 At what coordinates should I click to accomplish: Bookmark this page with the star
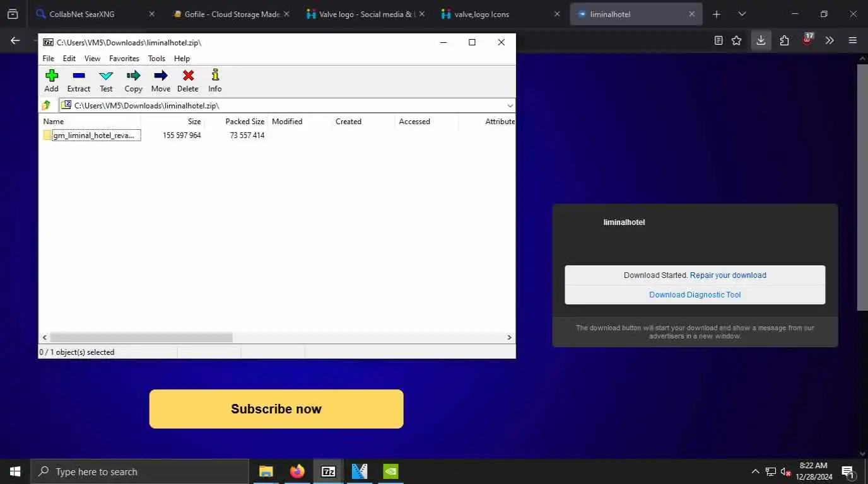(x=736, y=40)
